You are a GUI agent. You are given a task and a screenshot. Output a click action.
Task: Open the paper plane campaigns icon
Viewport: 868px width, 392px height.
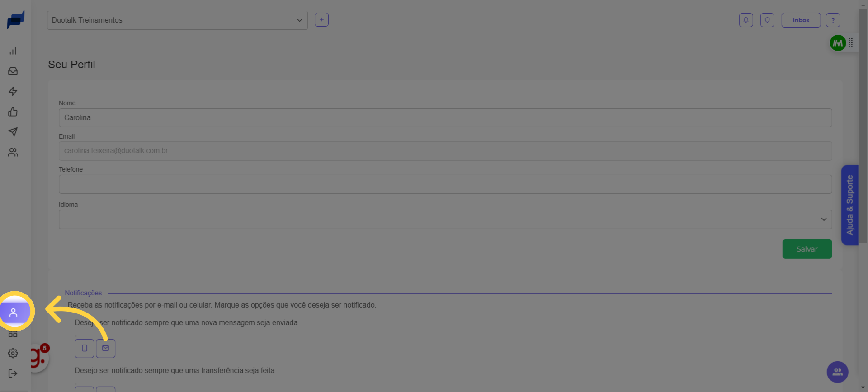(x=13, y=132)
